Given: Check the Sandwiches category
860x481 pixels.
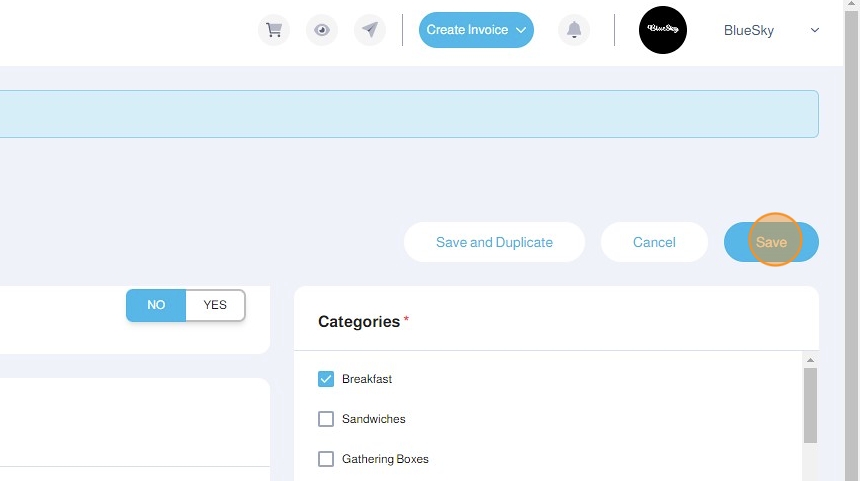Looking at the screenshot, I should pyautogui.click(x=326, y=419).
